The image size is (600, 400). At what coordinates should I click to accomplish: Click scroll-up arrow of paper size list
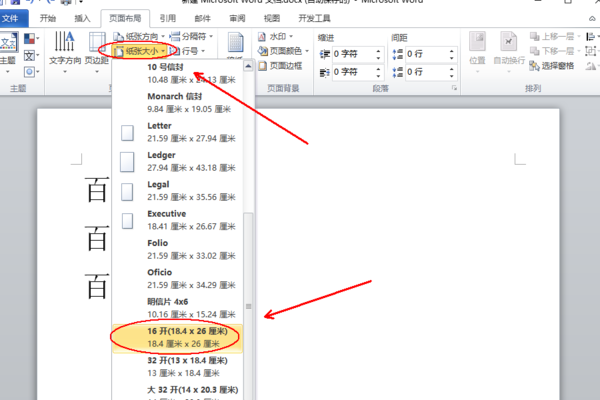(x=248, y=66)
